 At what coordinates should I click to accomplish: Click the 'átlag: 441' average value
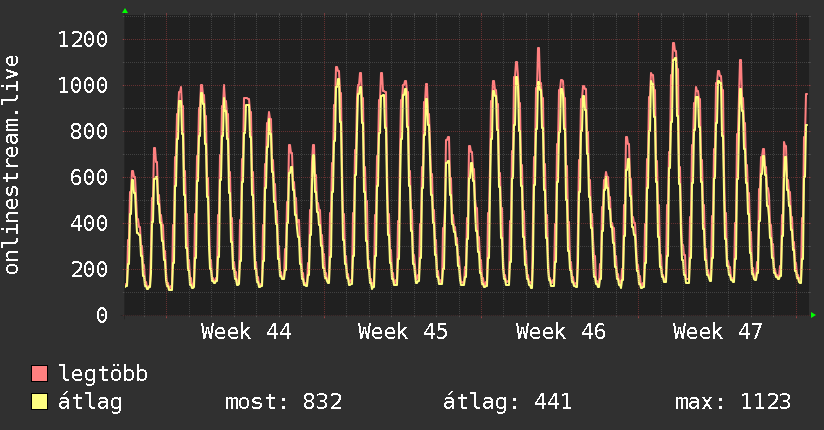point(507,402)
